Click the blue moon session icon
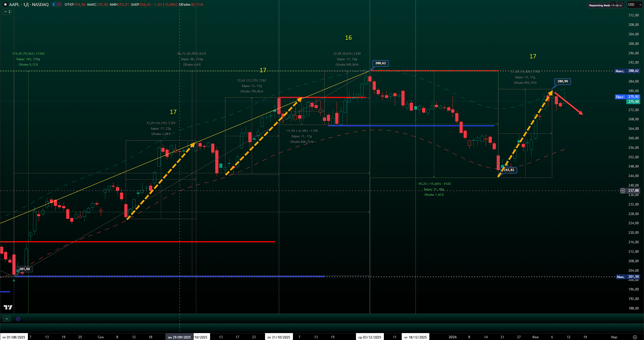 point(54,4)
